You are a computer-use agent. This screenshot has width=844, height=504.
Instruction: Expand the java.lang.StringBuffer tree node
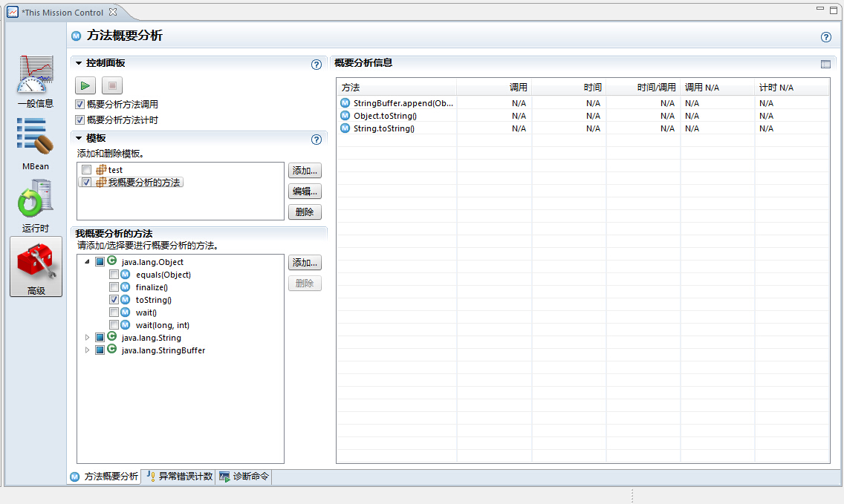[87, 350]
